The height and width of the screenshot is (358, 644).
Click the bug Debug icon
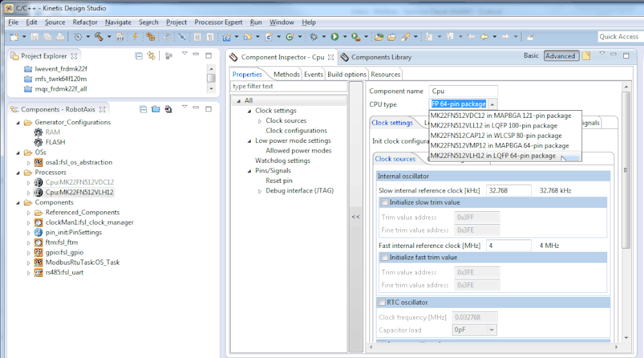pyautogui.click(x=314, y=37)
